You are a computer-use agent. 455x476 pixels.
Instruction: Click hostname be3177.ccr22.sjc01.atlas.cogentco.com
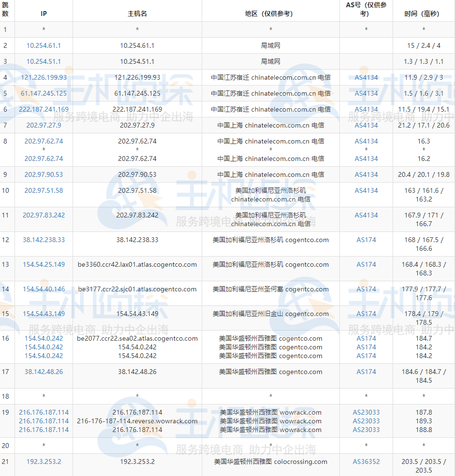tap(137, 289)
